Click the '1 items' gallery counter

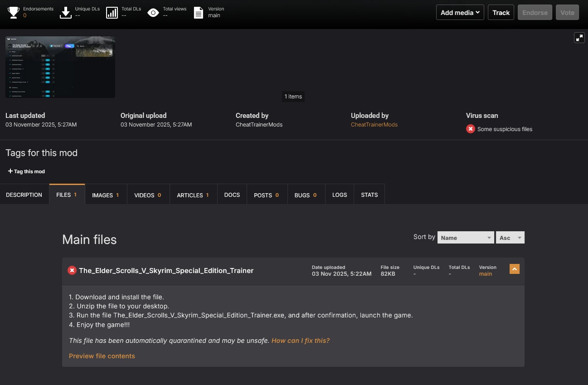(293, 97)
